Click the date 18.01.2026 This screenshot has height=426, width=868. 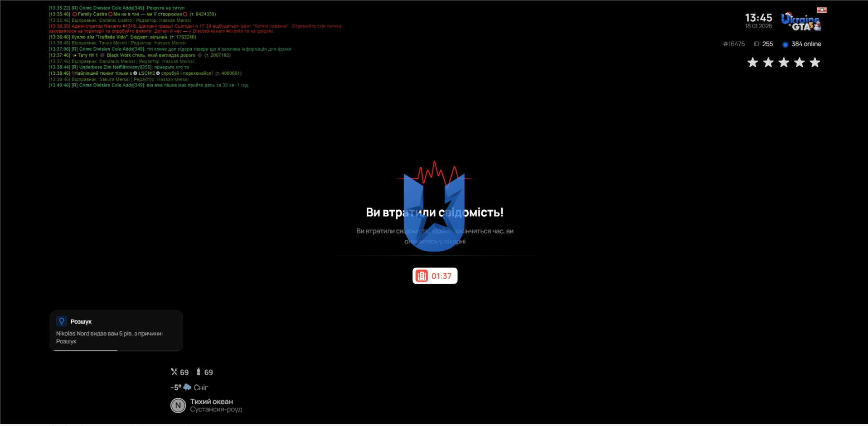point(759,26)
